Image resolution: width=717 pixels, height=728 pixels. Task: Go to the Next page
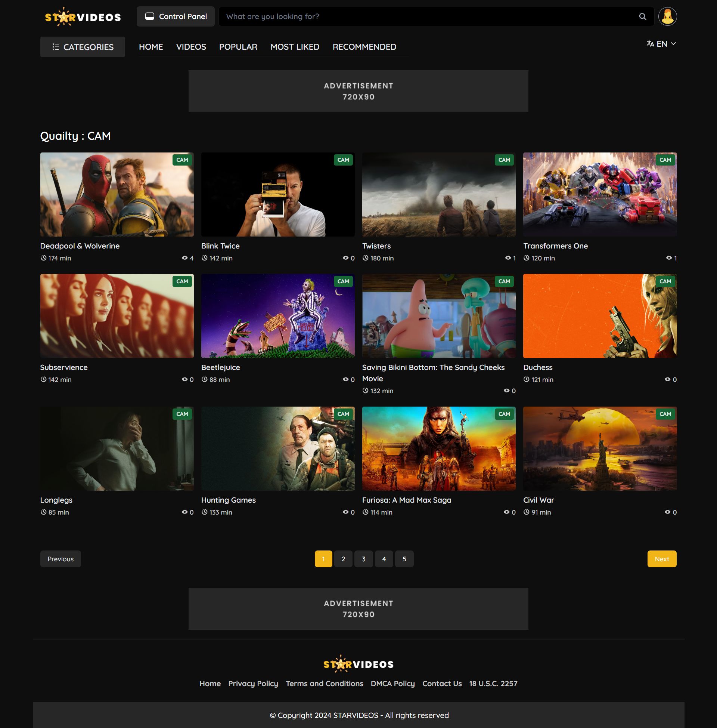[662, 559]
